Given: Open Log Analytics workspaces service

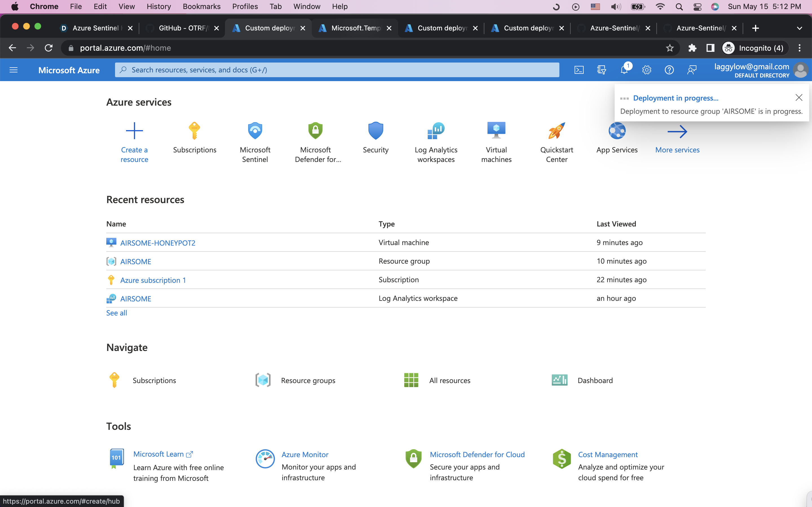Looking at the screenshot, I should 436,131.
